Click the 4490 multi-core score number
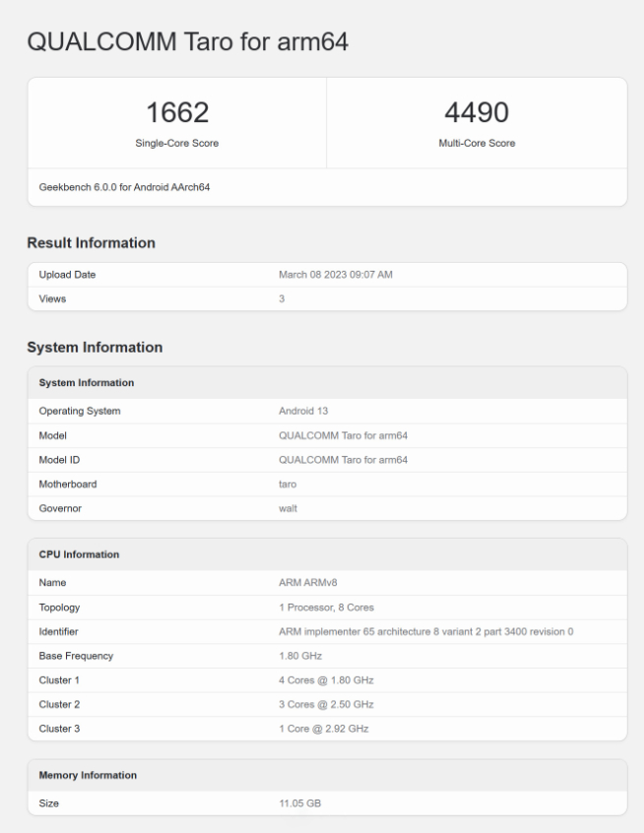This screenshot has height=833, width=644. pyautogui.click(x=477, y=112)
